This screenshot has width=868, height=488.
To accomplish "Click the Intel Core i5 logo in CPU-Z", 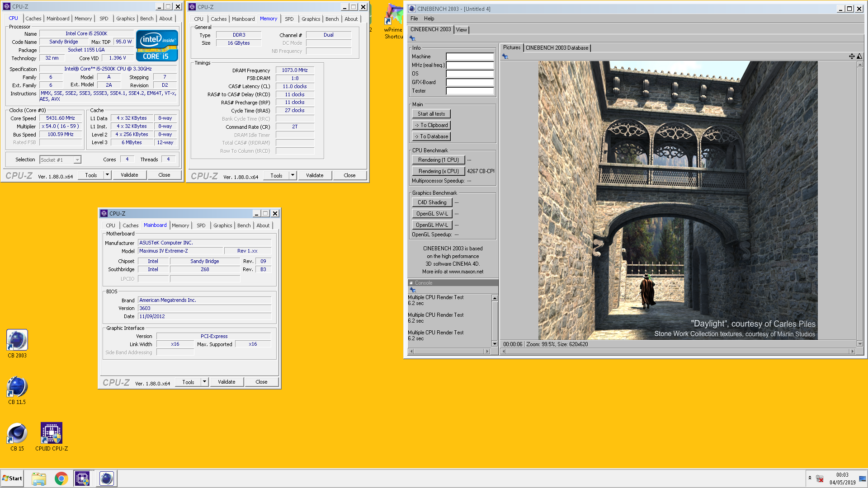I will pos(157,45).
